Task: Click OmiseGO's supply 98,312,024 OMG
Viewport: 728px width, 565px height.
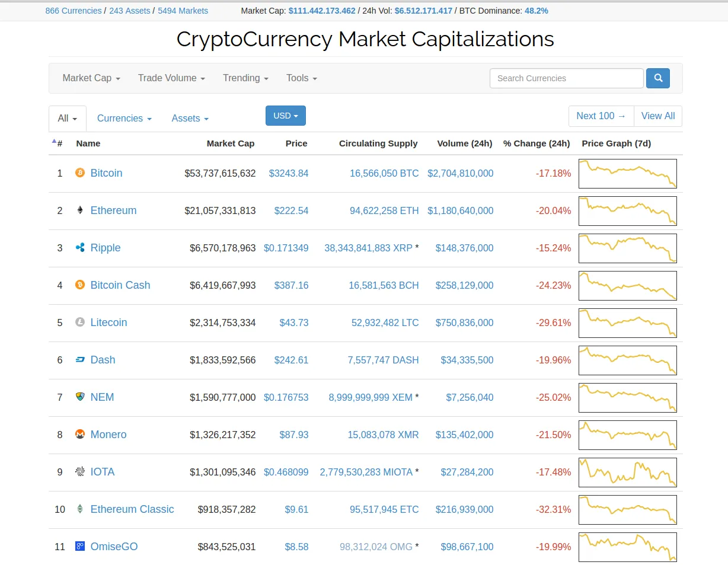Action: click(x=376, y=547)
